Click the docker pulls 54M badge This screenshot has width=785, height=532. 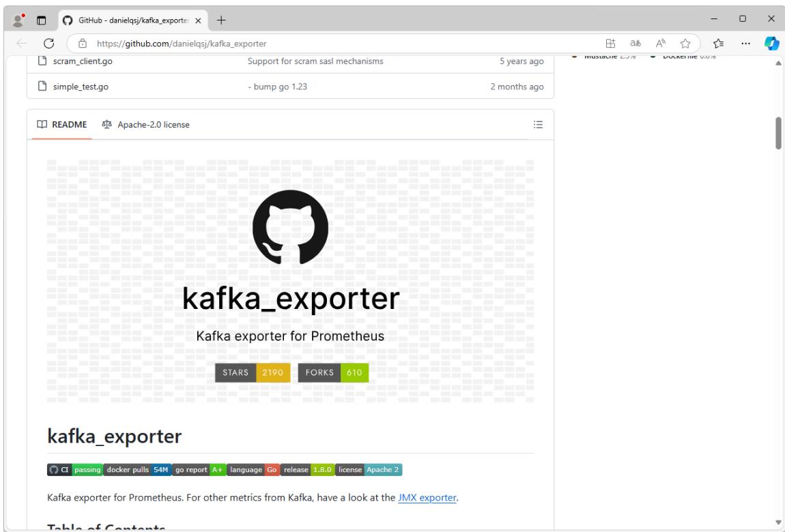pos(138,469)
